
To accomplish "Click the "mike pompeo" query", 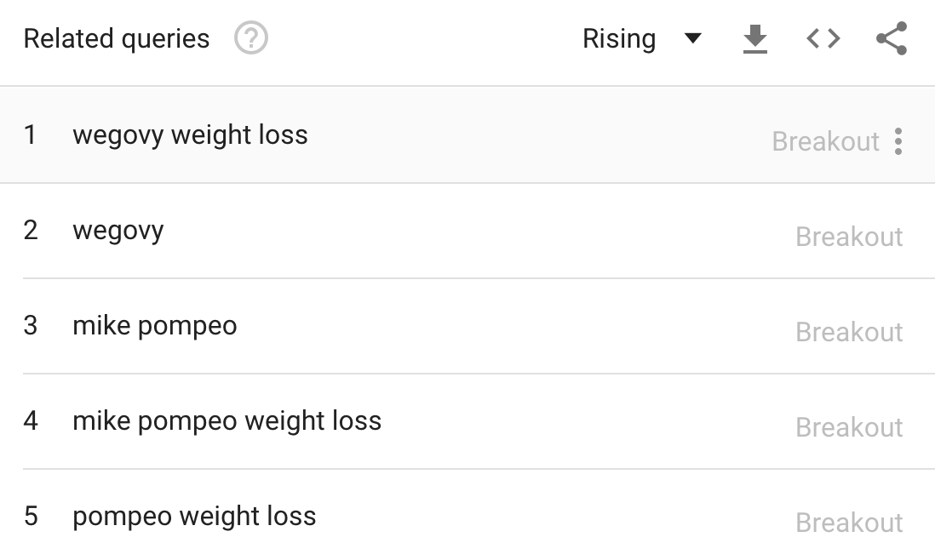I will [153, 326].
